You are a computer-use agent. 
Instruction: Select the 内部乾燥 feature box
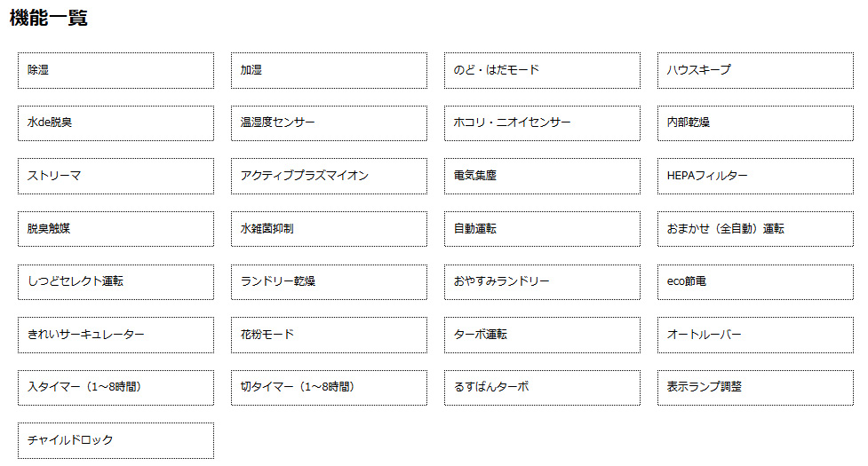pos(755,123)
